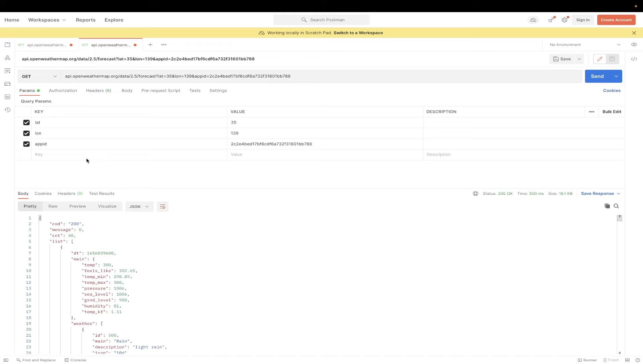The height and width of the screenshot is (364, 643).
Task: Open the Cookies link
Action: (612, 91)
